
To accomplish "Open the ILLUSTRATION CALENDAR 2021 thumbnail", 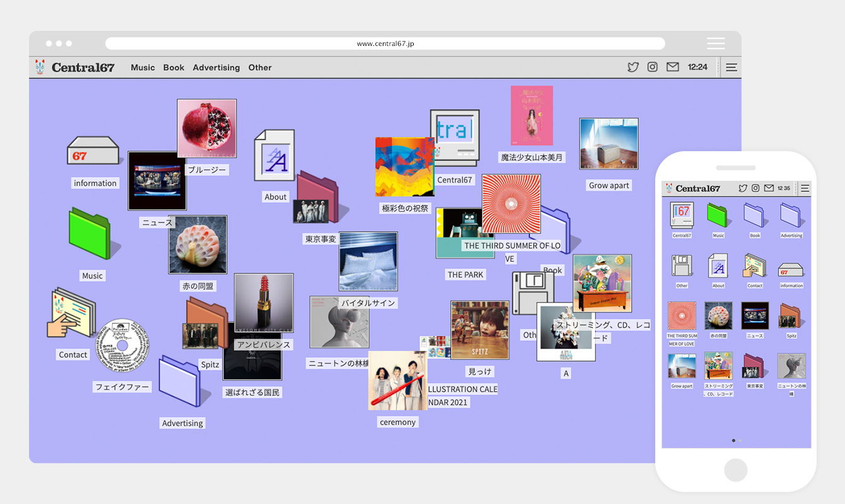I will 434,347.
